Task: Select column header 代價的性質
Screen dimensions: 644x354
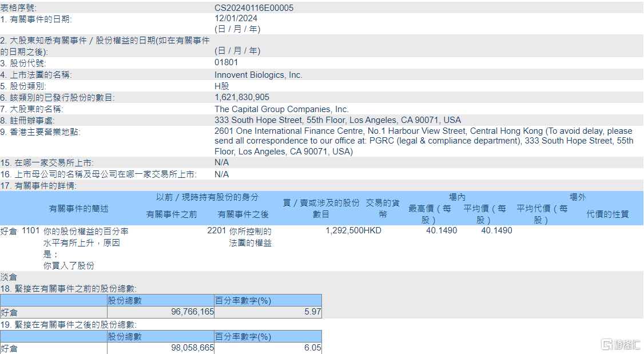Action: [608, 214]
